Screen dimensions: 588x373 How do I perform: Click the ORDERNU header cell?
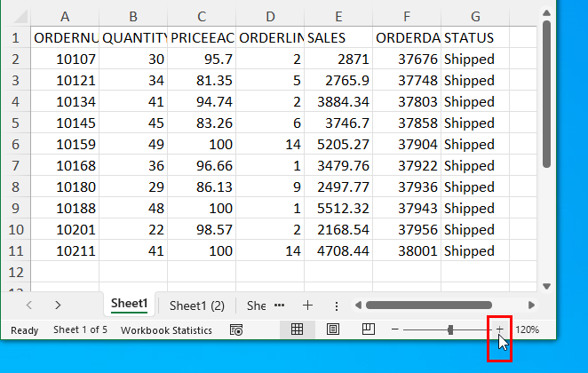click(65, 37)
